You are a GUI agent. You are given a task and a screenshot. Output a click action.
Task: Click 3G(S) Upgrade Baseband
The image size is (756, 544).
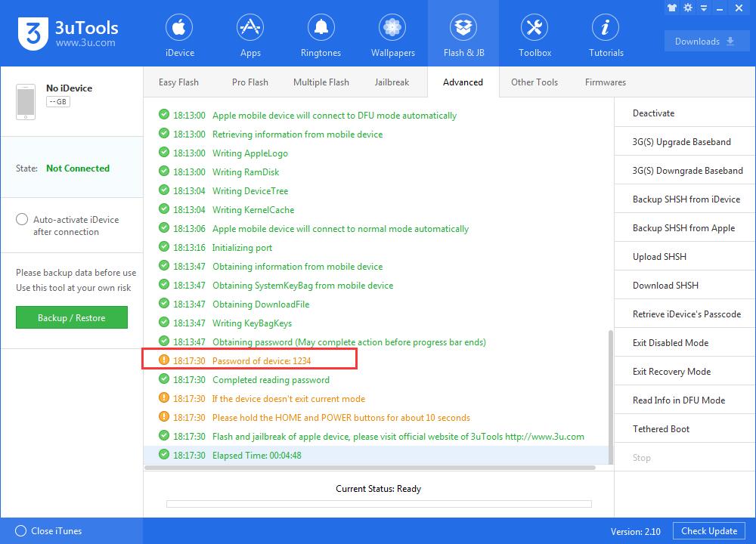685,141
